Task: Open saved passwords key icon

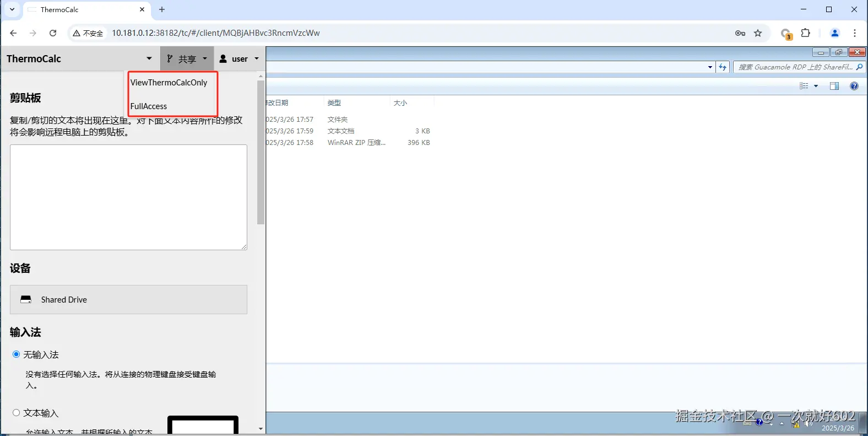Action: 740,33
